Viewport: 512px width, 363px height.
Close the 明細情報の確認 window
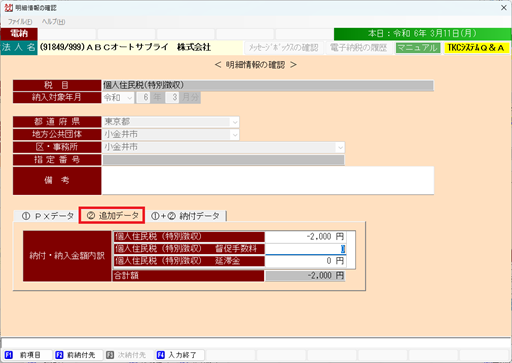click(x=504, y=8)
